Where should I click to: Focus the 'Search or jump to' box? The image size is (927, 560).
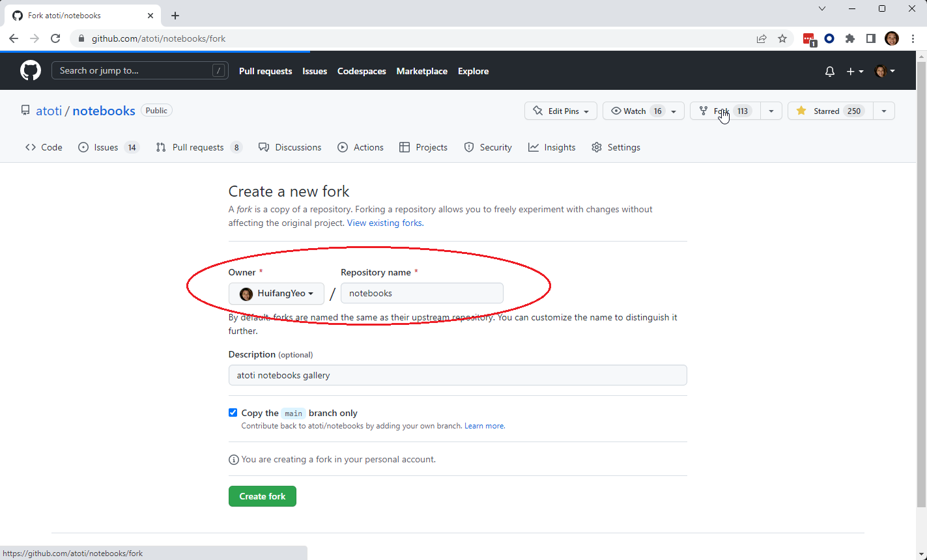(x=140, y=70)
